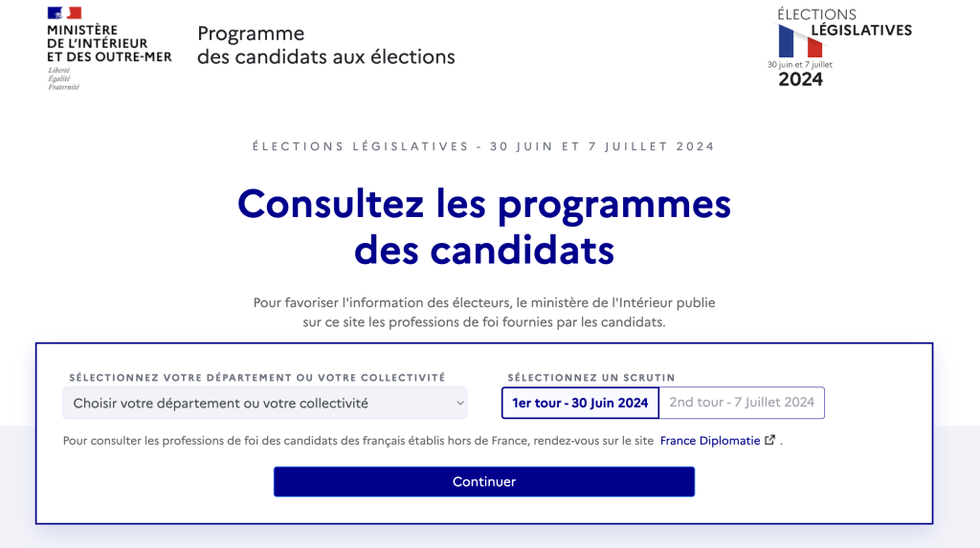Click the paragraph about professions de foi

pos(484,313)
